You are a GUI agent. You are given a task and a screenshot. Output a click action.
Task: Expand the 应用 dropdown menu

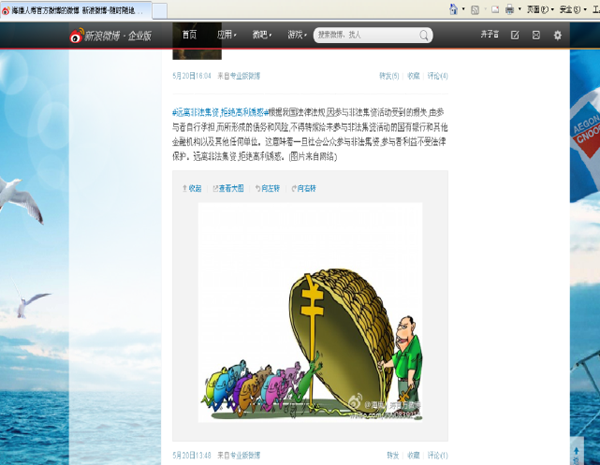[227, 35]
